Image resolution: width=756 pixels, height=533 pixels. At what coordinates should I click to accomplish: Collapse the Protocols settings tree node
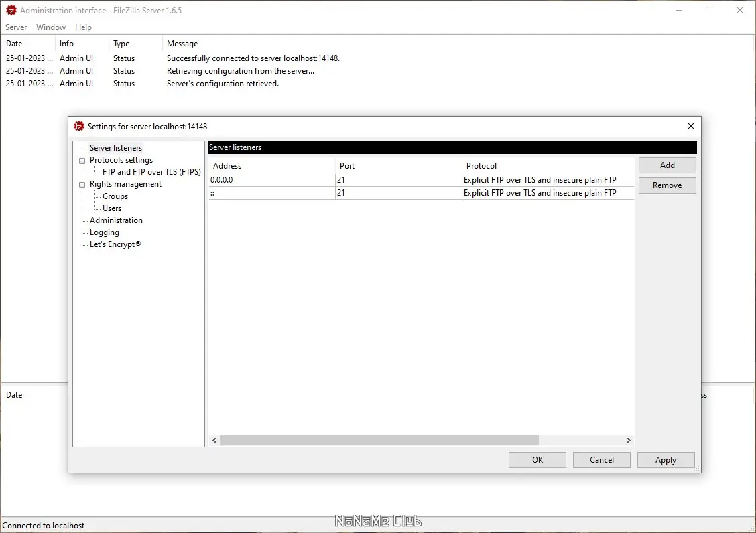[82, 161]
